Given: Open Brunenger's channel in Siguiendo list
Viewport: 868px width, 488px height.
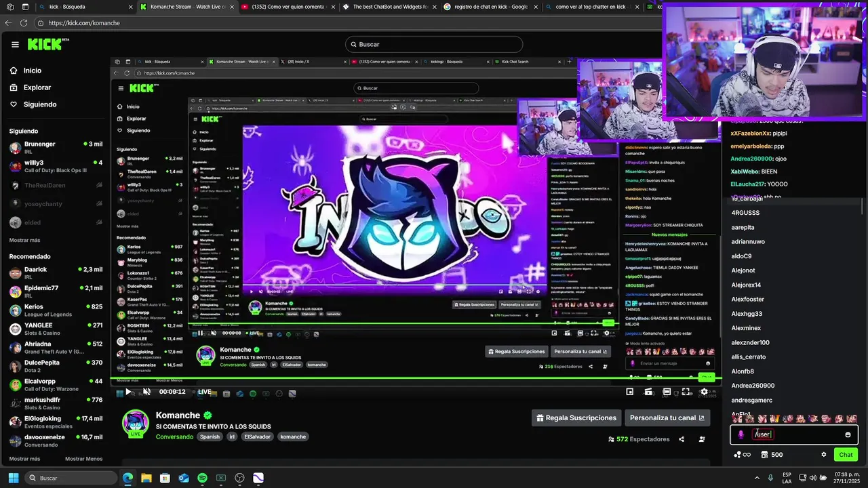Looking at the screenshot, I should (x=56, y=147).
